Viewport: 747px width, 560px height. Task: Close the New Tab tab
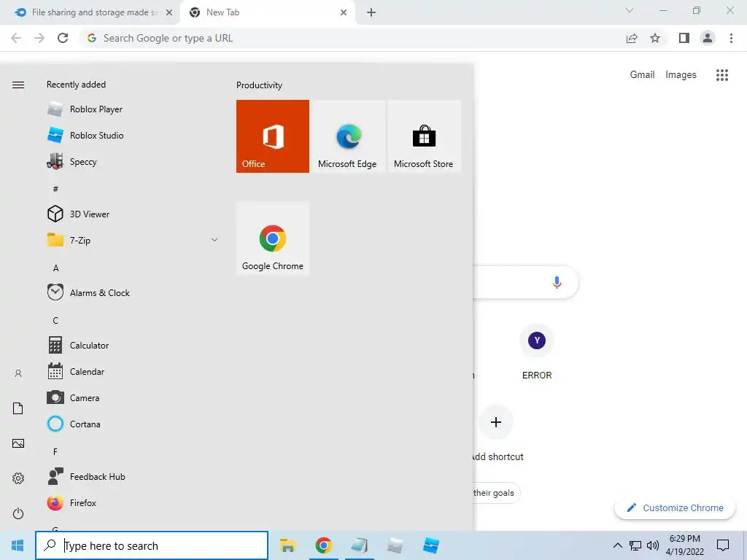tap(344, 12)
